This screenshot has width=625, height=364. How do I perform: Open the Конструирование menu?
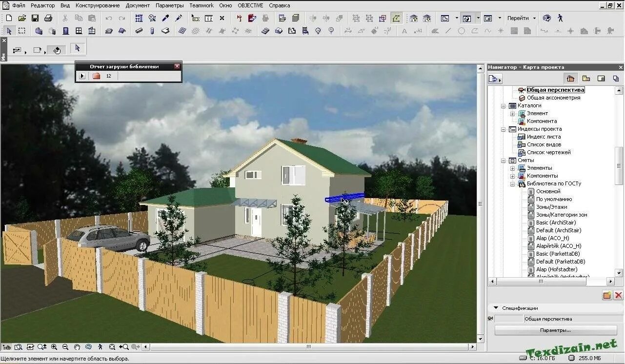[x=98, y=5]
